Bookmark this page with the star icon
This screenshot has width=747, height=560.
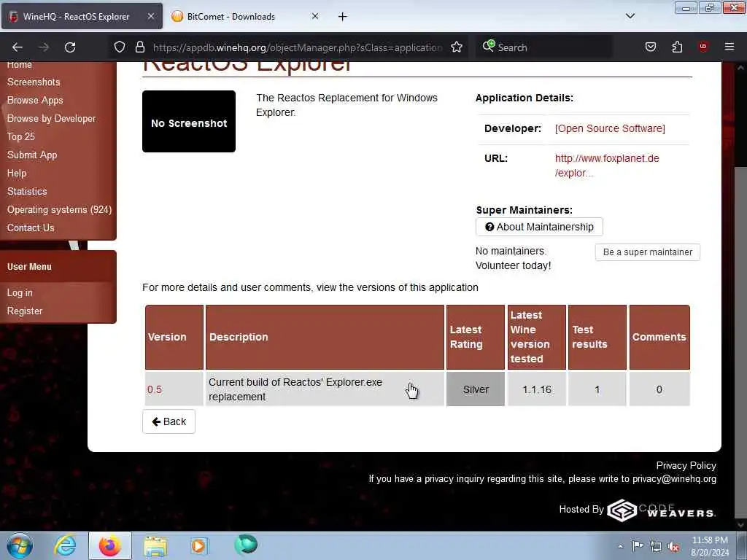point(457,47)
